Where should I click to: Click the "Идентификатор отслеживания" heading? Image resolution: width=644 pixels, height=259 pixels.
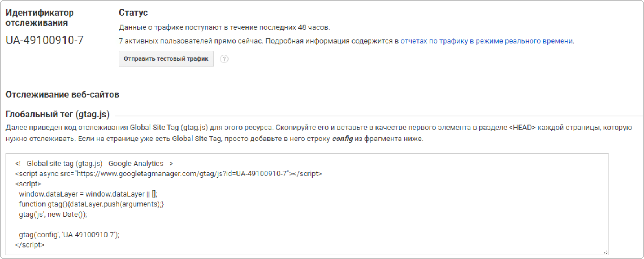(x=40, y=18)
